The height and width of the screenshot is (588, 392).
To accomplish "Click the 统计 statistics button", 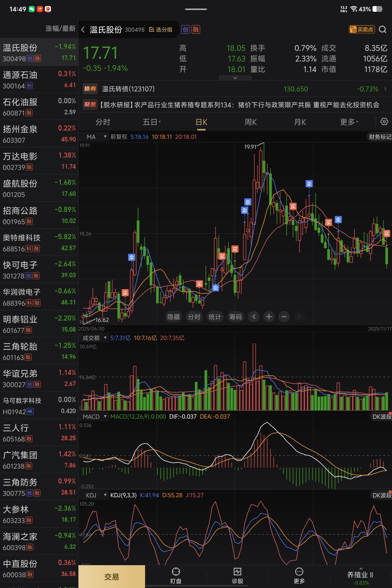I will [x=215, y=316].
